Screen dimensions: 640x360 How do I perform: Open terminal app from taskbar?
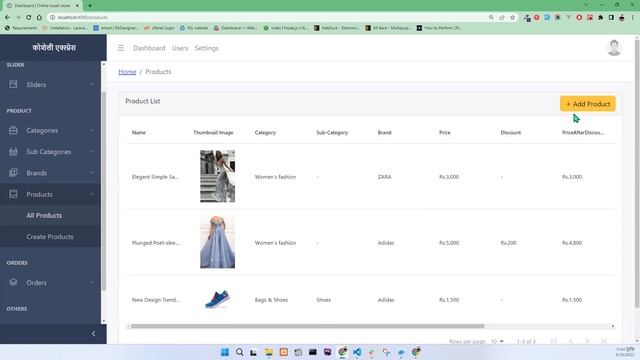313,352
